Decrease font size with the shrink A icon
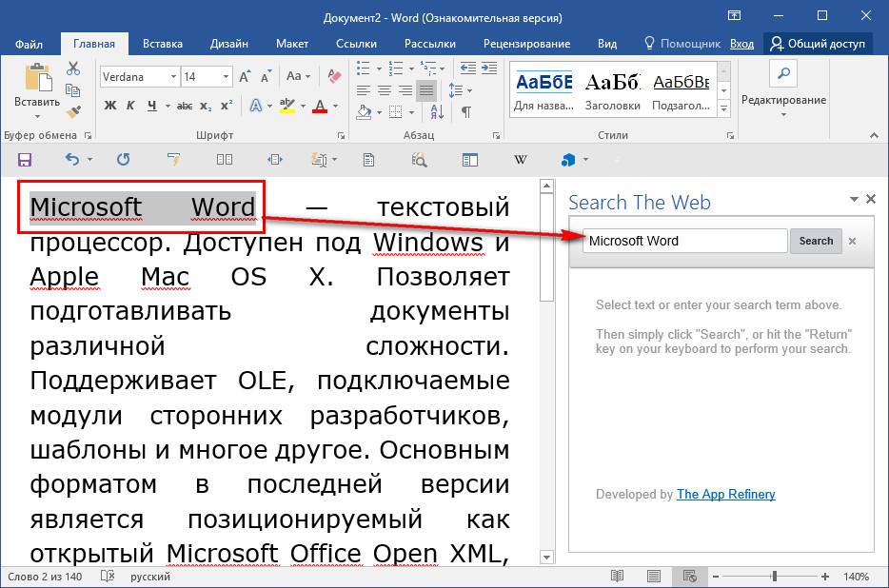This screenshot has height=588, width=889. [x=266, y=77]
